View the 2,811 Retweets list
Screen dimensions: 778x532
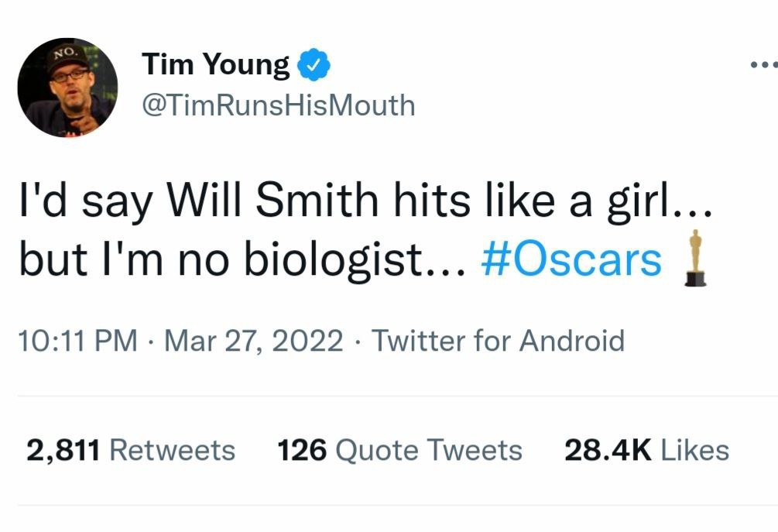131,450
